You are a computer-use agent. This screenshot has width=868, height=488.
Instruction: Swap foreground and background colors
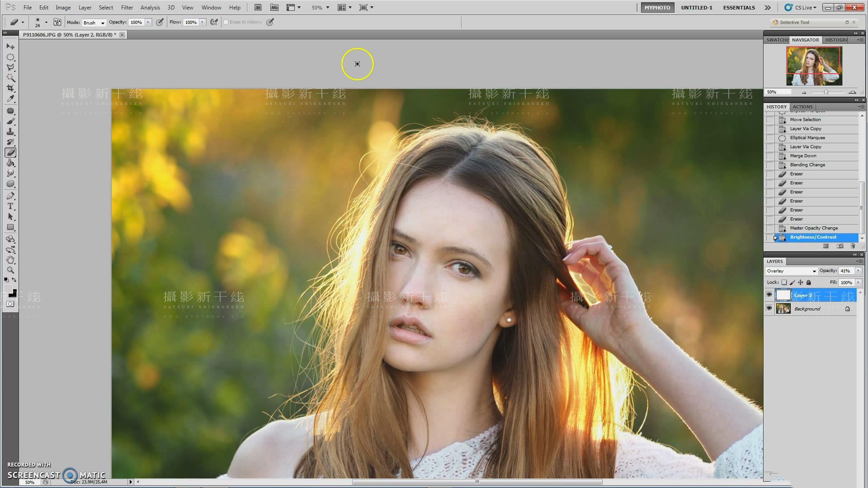coord(14,280)
